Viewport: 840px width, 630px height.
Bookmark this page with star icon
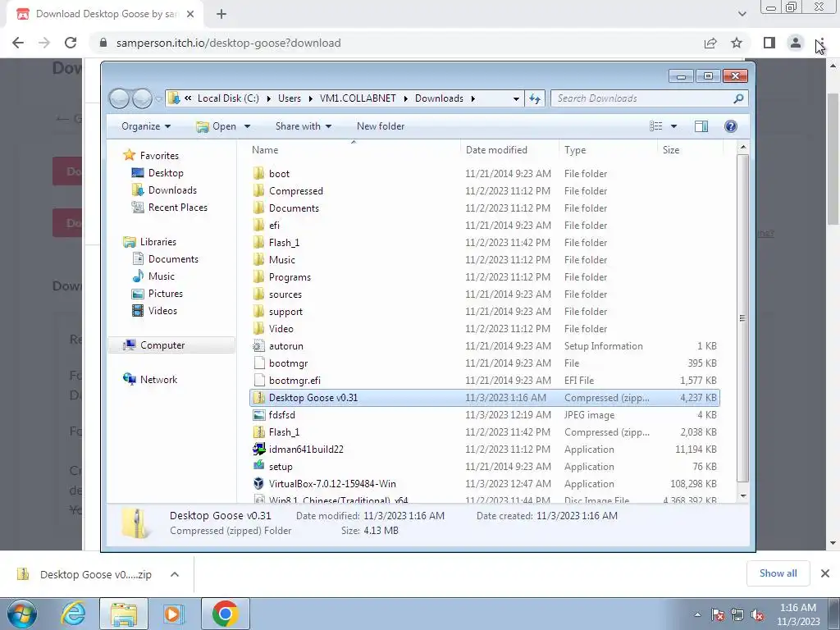point(737,43)
